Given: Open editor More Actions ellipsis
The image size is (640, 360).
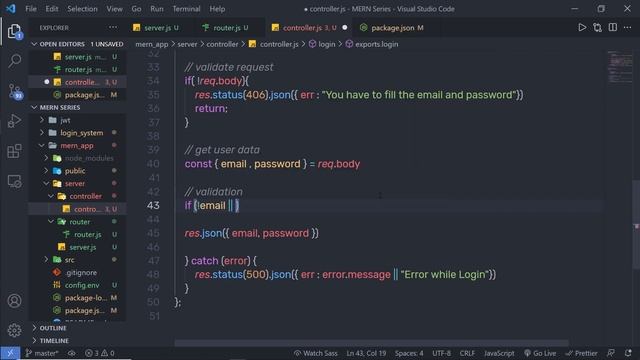Looking at the screenshot, I should (627, 27).
